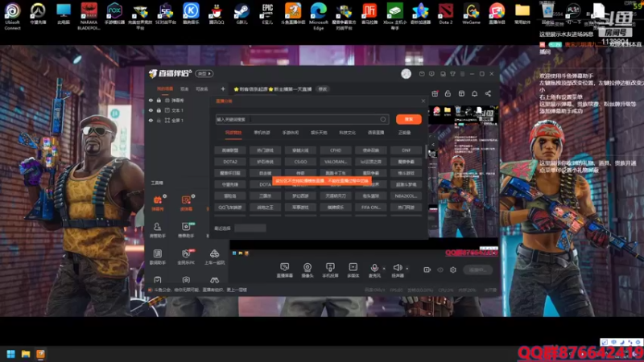Open the hamburger menu in title bar

[x=462, y=74]
